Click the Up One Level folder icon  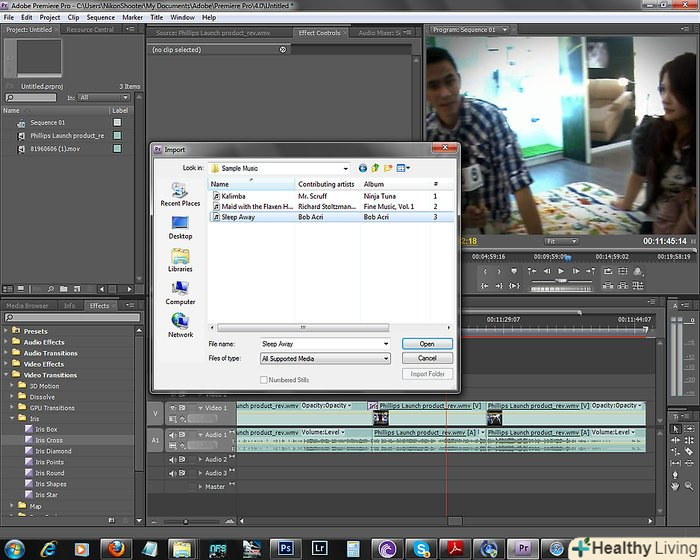pyautogui.click(x=375, y=168)
